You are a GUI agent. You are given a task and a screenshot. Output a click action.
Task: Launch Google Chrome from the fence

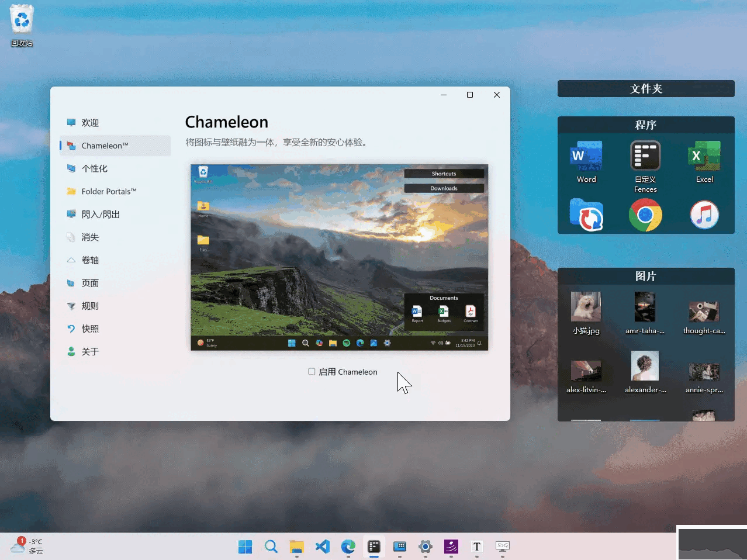pyautogui.click(x=645, y=215)
